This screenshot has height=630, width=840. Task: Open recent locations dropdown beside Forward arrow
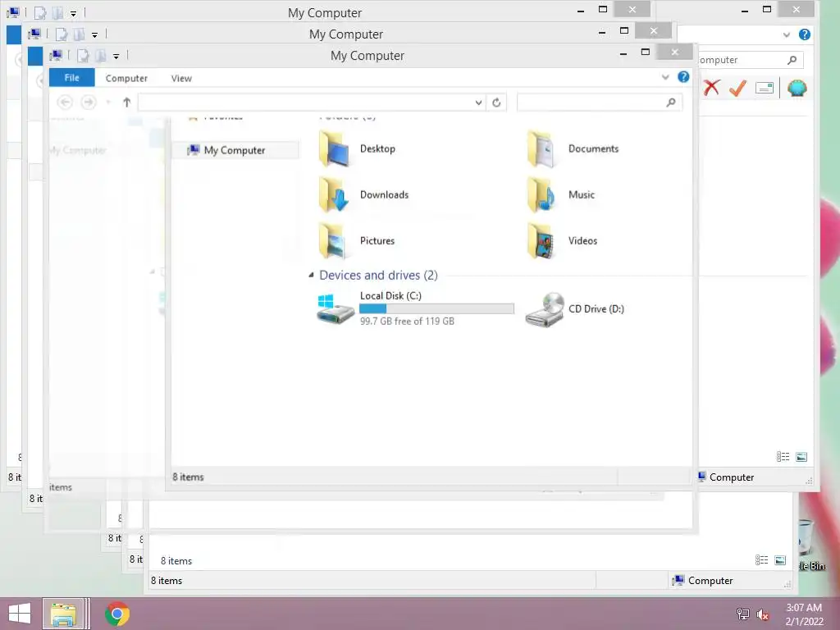(x=108, y=103)
